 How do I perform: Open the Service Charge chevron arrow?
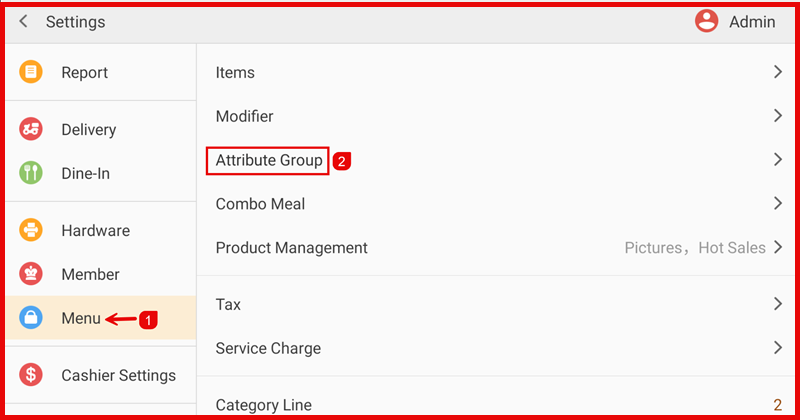pyautogui.click(x=777, y=348)
